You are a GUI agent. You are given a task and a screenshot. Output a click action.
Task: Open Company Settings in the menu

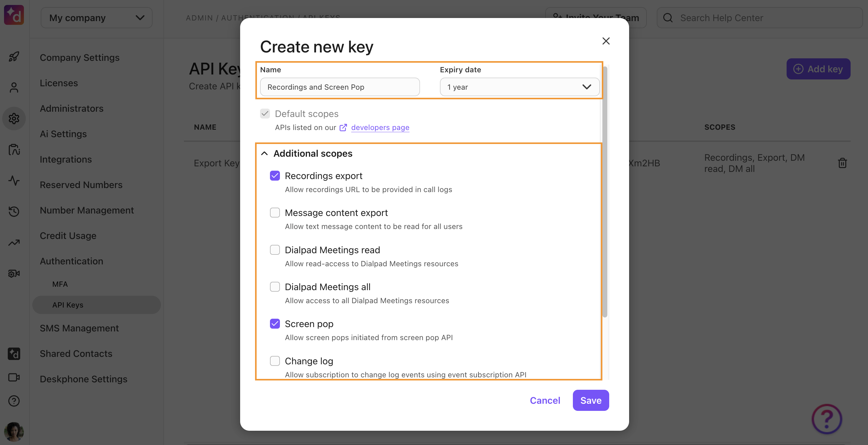point(80,57)
